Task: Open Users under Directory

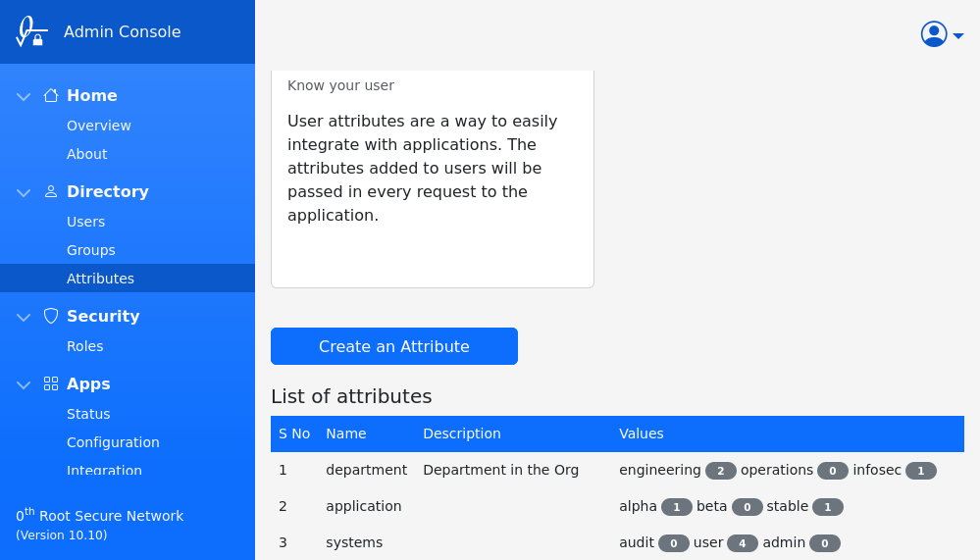Action: coord(86,222)
